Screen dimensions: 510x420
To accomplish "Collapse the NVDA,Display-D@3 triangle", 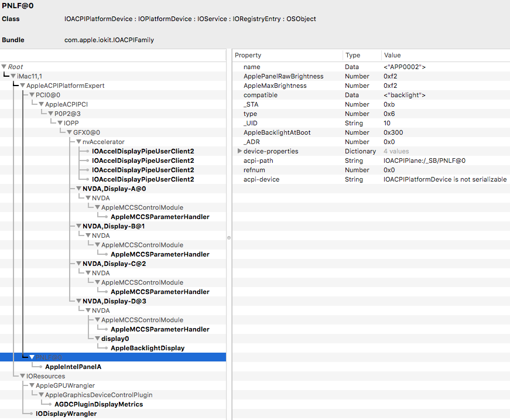I will (78, 301).
